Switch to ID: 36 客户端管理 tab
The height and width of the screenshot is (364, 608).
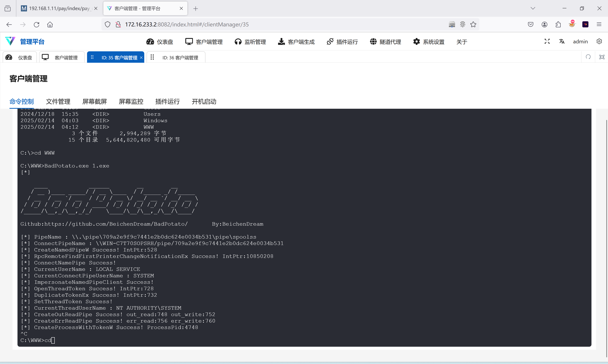[x=180, y=58]
